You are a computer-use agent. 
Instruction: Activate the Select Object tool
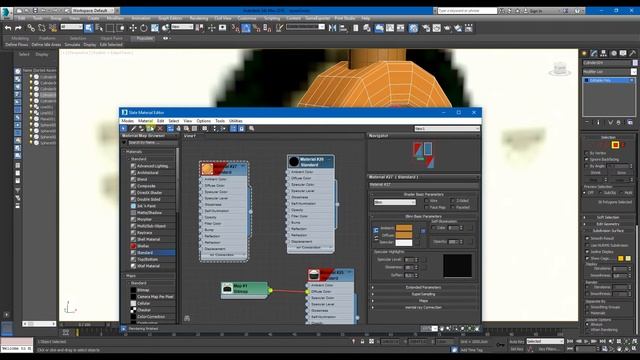click(89, 28)
